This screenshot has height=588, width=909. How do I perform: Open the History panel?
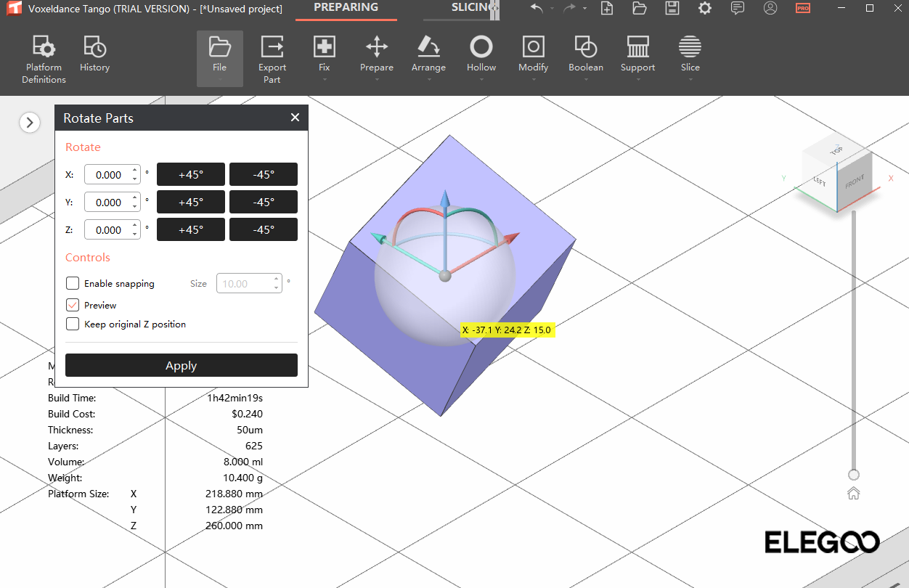(x=94, y=54)
